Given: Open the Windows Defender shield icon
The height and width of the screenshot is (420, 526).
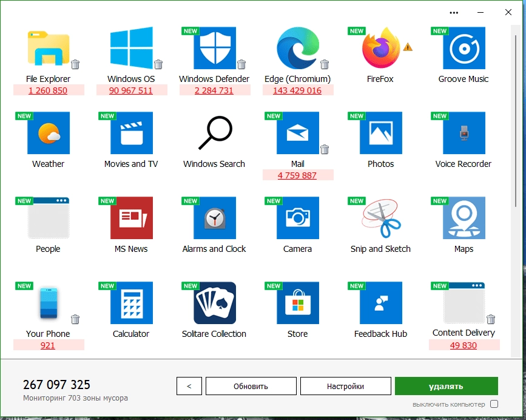Looking at the screenshot, I should point(215,48).
